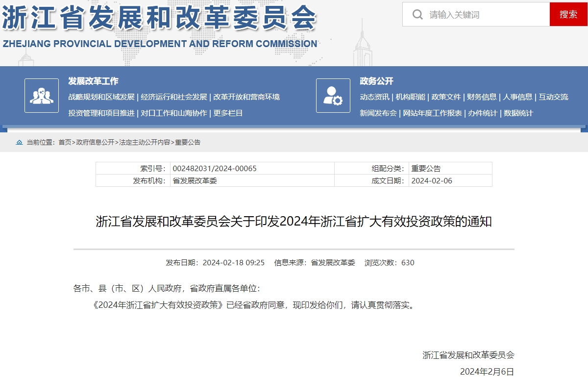Select 经济运行和社会发展 menu item
588x378 pixels.
174,97
